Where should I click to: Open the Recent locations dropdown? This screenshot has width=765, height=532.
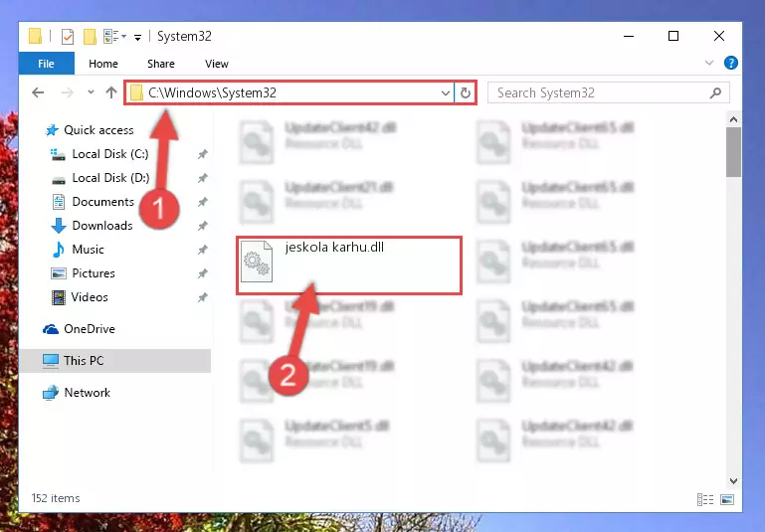(91, 91)
